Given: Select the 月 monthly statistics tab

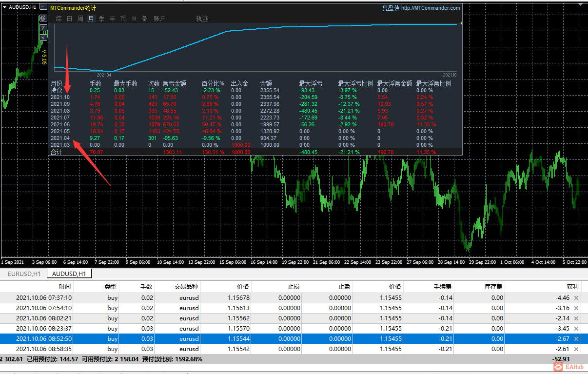Looking at the screenshot, I should (x=91, y=19).
